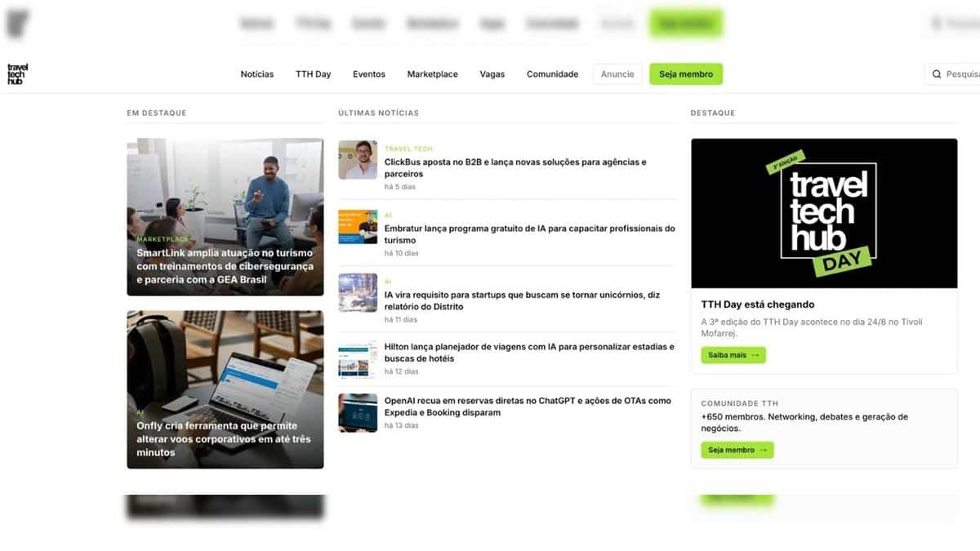
Task: Open the Onfly corporate flights featured card
Action: click(225, 438)
